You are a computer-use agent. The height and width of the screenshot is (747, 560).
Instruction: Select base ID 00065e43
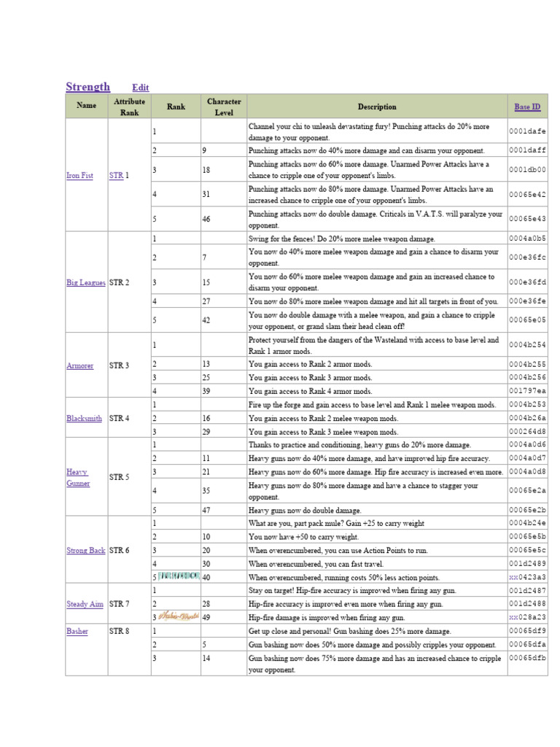(528, 219)
